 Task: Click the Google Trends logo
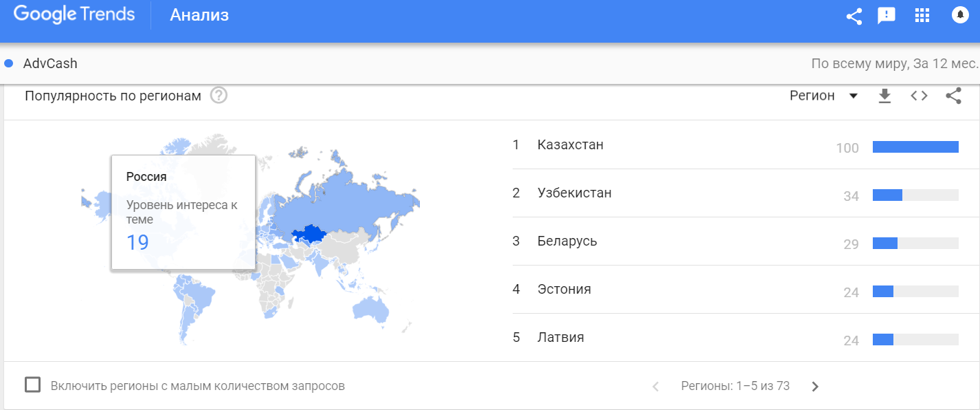click(74, 15)
